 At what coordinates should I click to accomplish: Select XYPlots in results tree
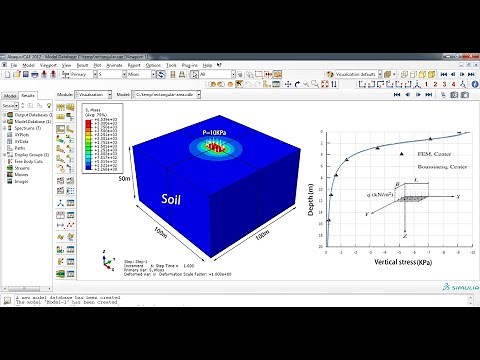point(22,135)
